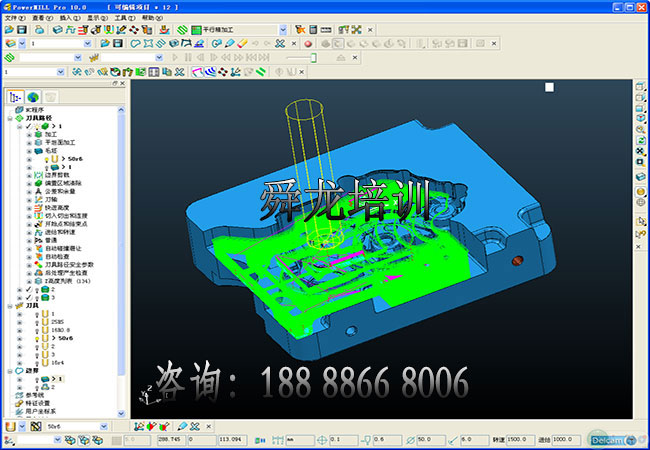The height and width of the screenshot is (450, 650).
Task: Collapse the 刀具路径 tree node
Action: [x=10, y=118]
